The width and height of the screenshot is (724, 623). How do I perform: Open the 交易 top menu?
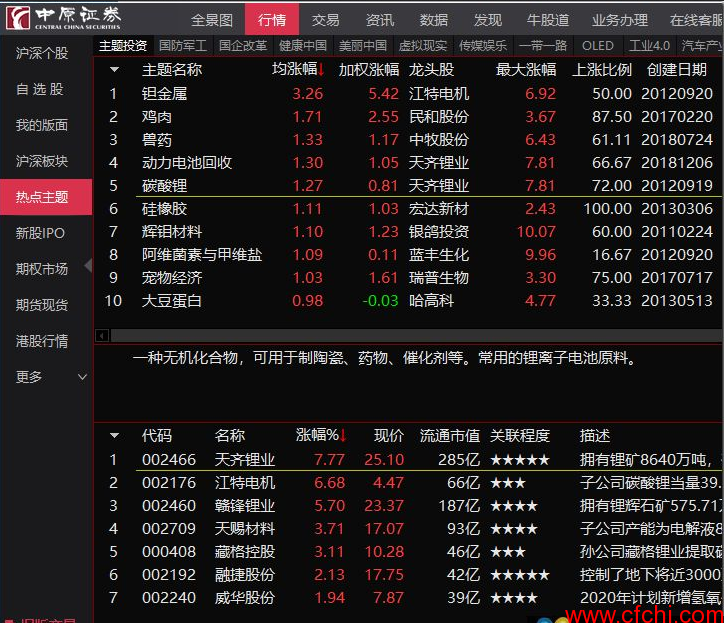click(x=326, y=20)
